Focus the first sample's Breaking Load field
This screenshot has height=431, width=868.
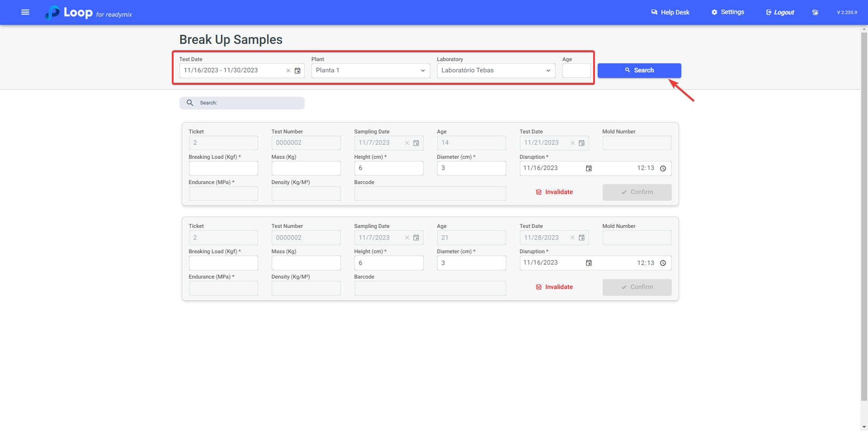[223, 168]
